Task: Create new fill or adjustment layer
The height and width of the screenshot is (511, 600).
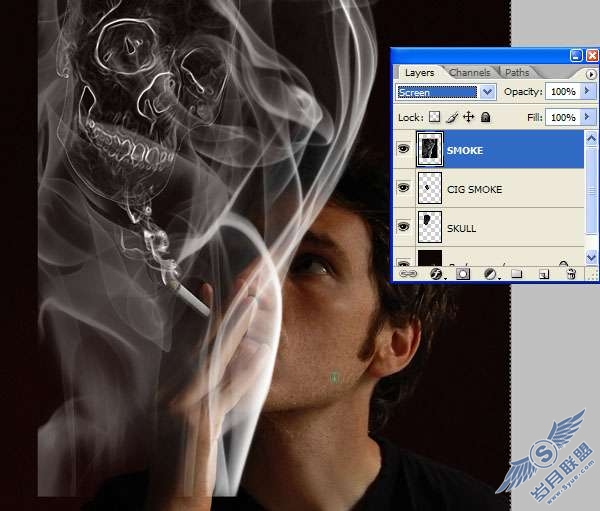Action: click(x=490, y=274)
